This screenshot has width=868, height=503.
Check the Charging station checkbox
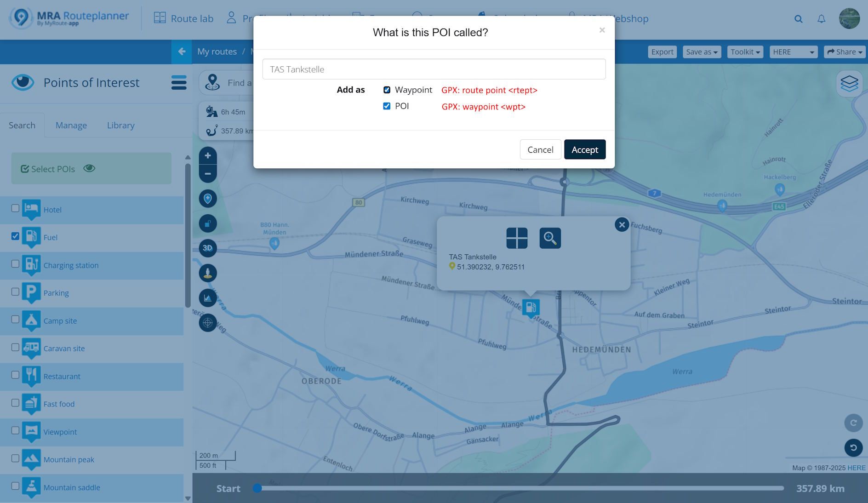(15, 264)
